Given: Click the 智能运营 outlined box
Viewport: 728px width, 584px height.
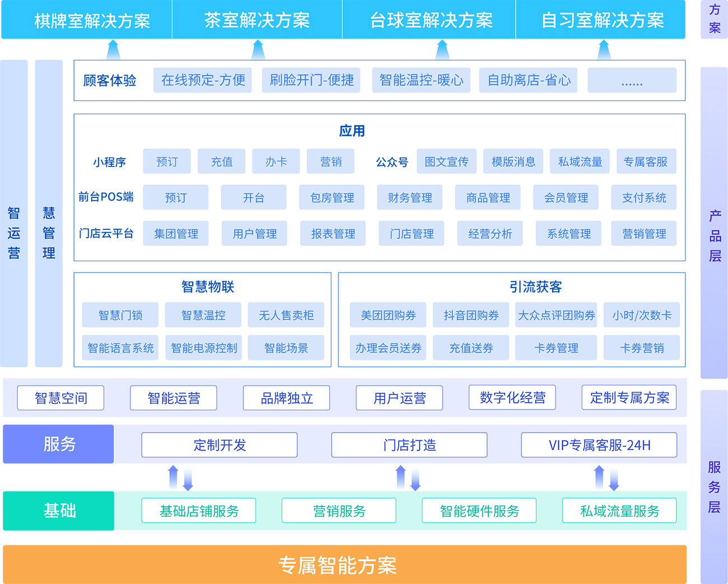Looking at the screenshot, I should click(174, 398).
